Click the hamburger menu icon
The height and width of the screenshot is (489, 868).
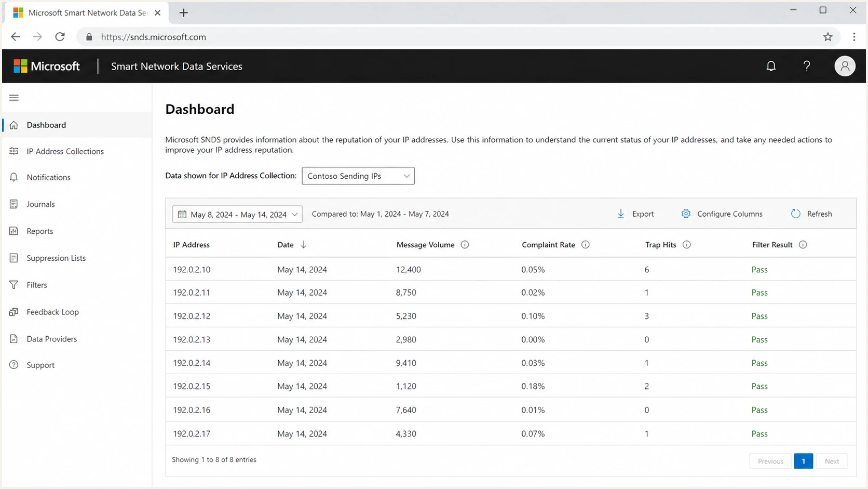tap(14, 98)
